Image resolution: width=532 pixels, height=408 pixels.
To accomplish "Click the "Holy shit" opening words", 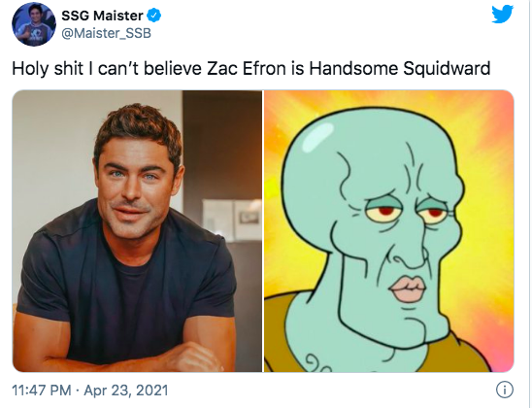I will 48,68.
